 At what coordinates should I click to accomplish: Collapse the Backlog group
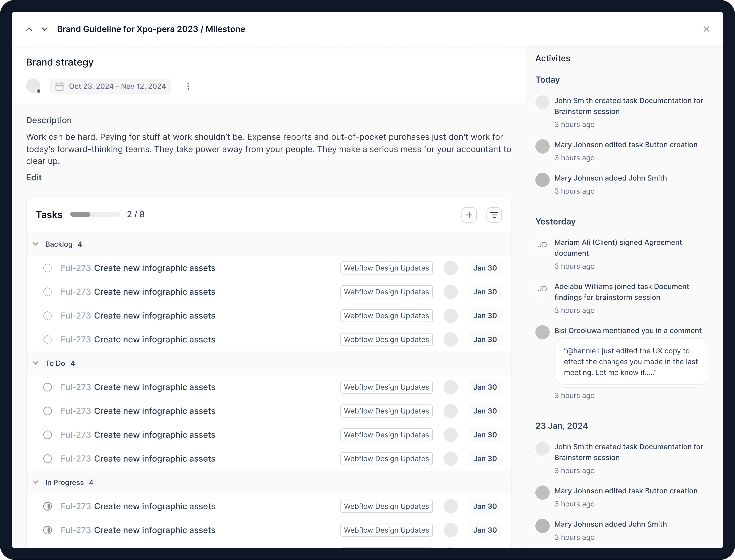(35, 244)
